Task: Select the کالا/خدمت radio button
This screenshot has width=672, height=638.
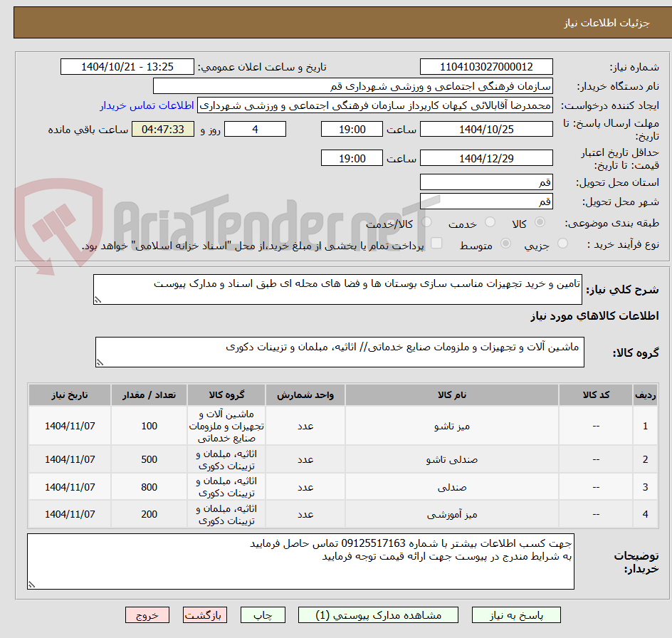Action: (x=426, y=222)
